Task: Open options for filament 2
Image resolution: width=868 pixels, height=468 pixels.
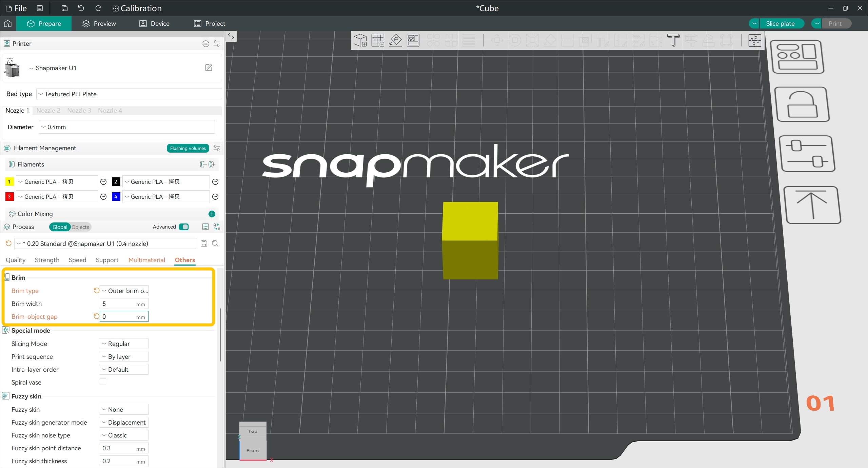Action: coord(215,182)
